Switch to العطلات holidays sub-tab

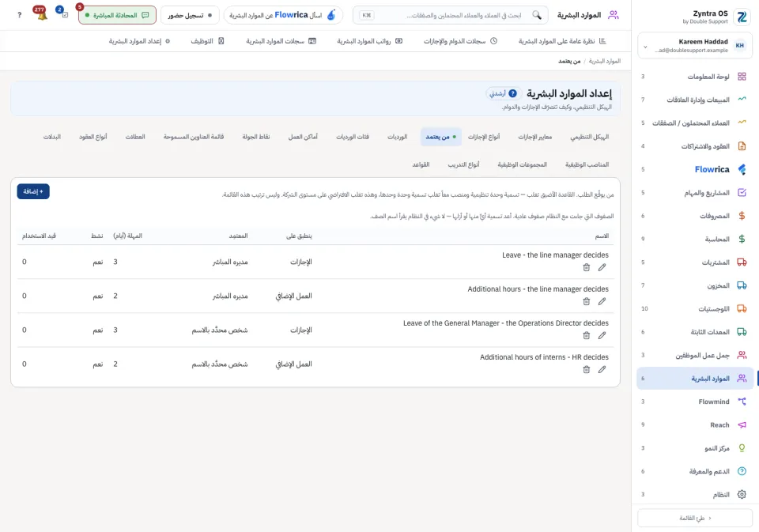point(135,137)
